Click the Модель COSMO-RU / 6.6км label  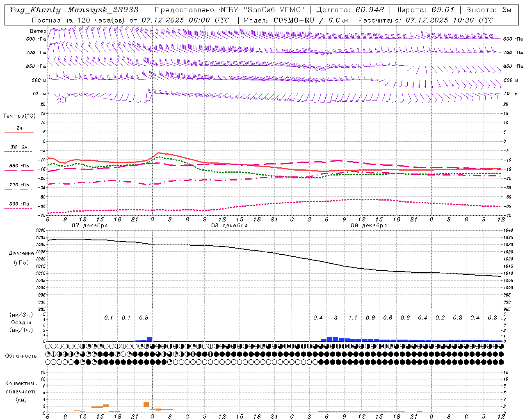(x=296, y=20)
